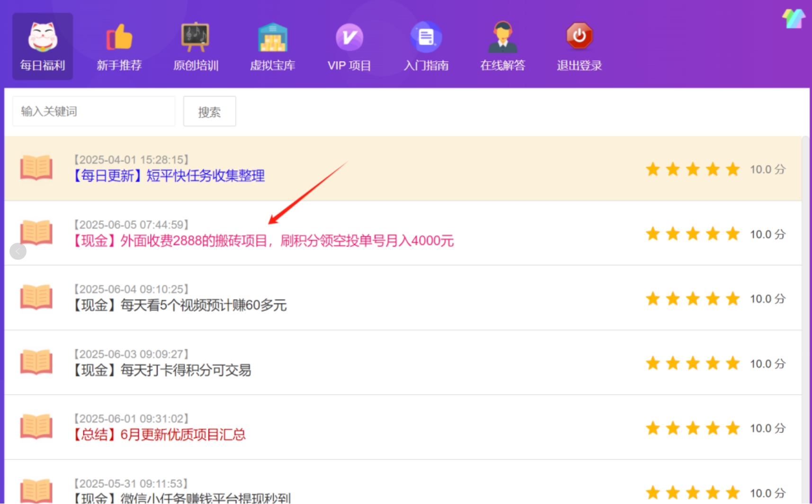The image size is (812, 504).
Task: Collapse sidebar with the left arrow circle
Action: point(18,251)
